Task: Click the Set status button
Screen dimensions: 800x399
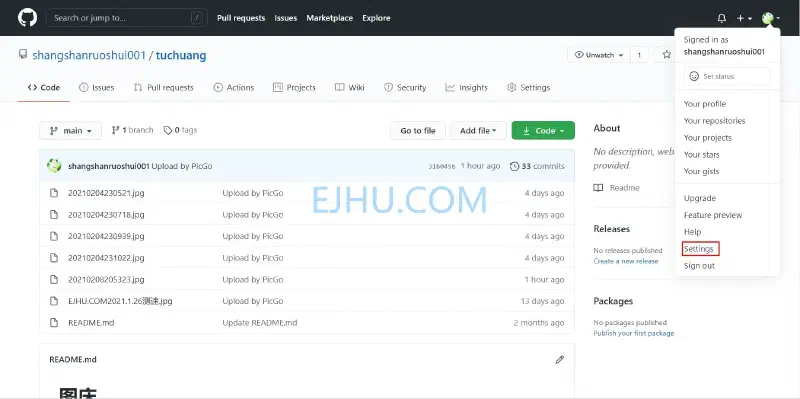Action: [x=727, y=76]
